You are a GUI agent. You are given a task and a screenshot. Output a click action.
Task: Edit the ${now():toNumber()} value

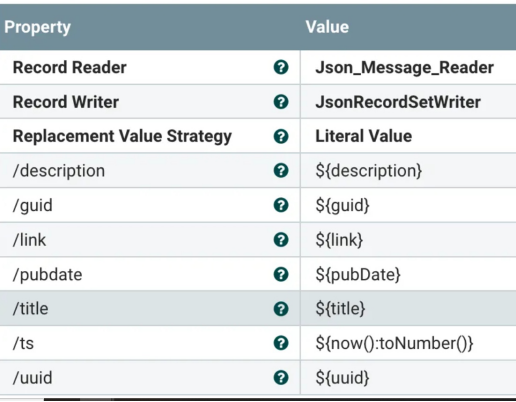tap(408, 343)
